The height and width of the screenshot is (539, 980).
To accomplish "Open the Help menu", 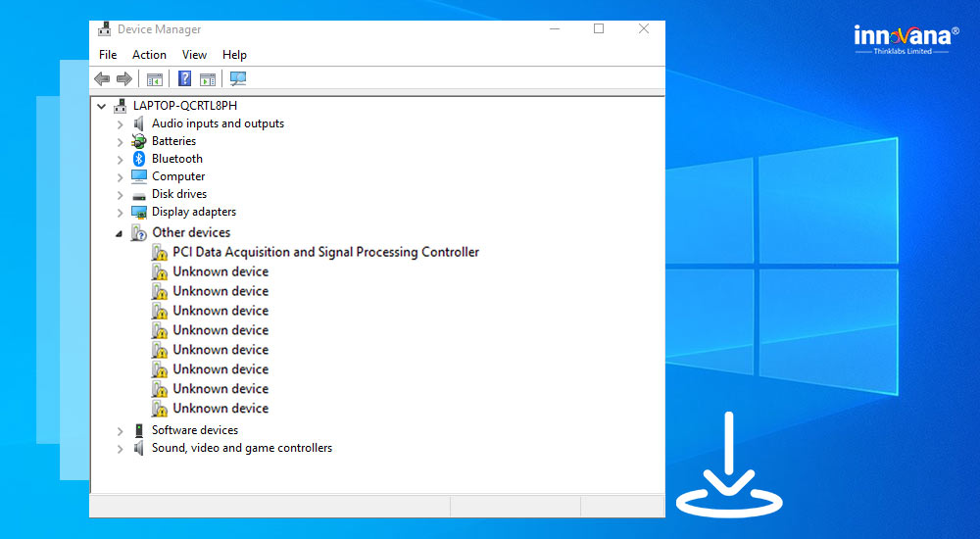I will [234, 55].
